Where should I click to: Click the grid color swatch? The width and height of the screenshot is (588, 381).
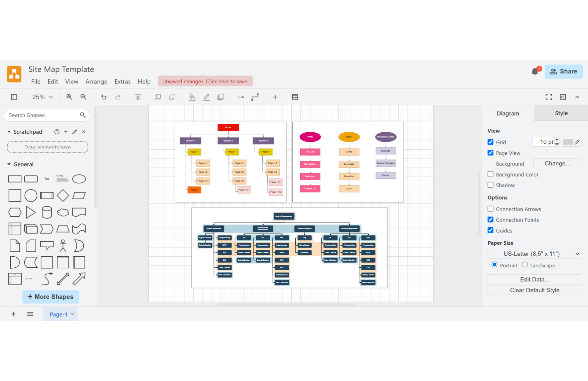pyautogui.click(x=568, y=142)
